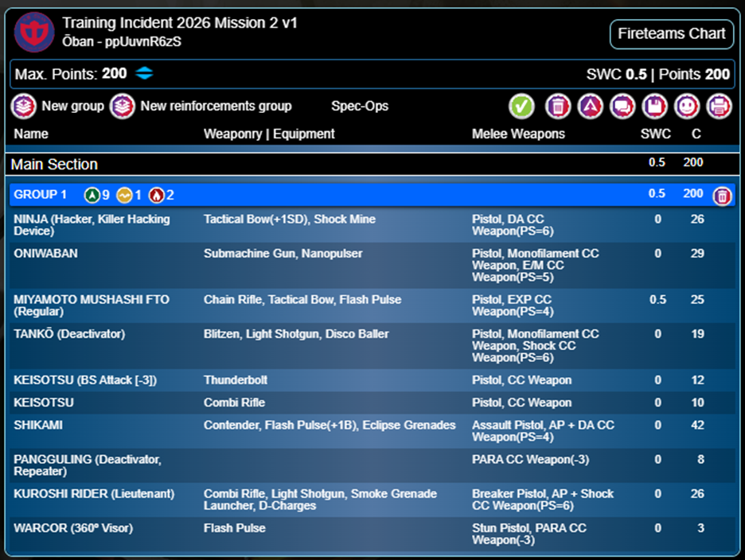Click the 'SWC 0.5 | Points 200' summary
Screen dimensions: 745x560
(x=657, y=74)
